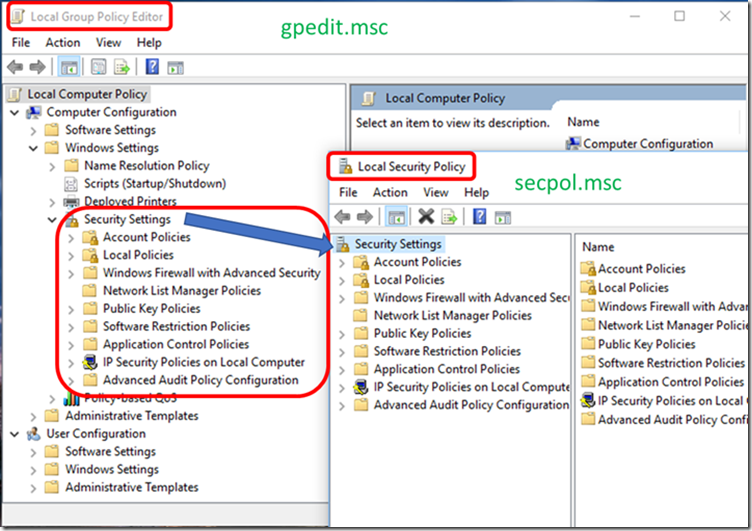Click Export List icon in Local Security Policy toolbar
This screenshot has height=531, width=752.
tap(449, 217)
